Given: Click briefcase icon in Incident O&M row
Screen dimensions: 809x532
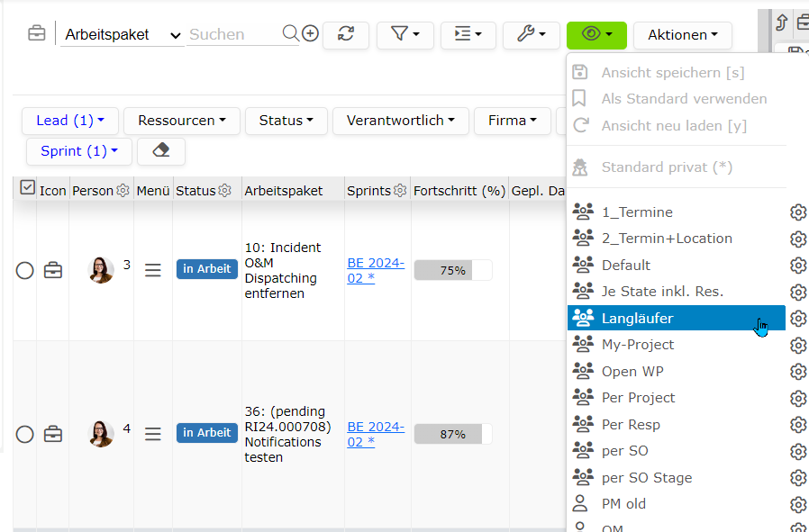Looking at the screenshot, I should 52,270.
